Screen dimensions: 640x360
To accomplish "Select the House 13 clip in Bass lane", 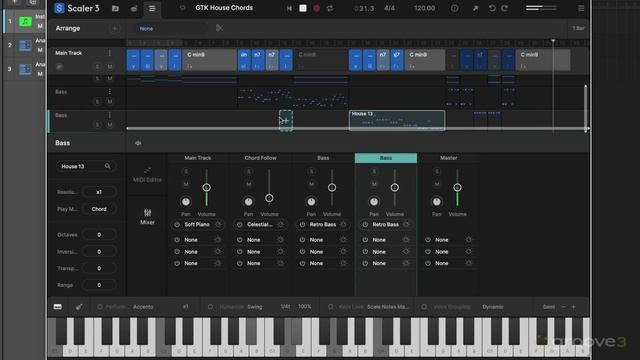I will click(397, 120).
